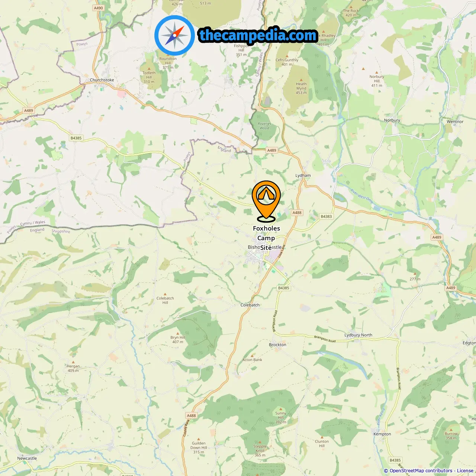Select the Lydbury North village label

[358, 335]
